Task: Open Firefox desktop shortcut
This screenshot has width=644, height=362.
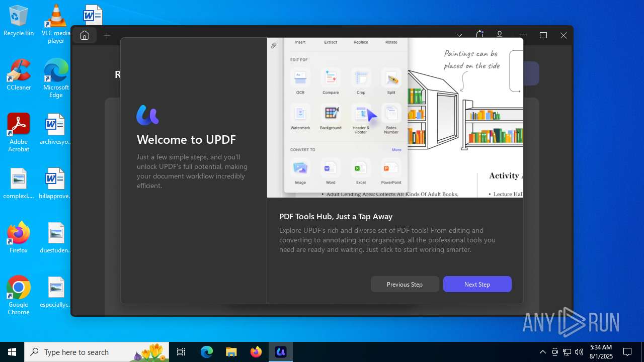Action: click(x=19, y=237)
